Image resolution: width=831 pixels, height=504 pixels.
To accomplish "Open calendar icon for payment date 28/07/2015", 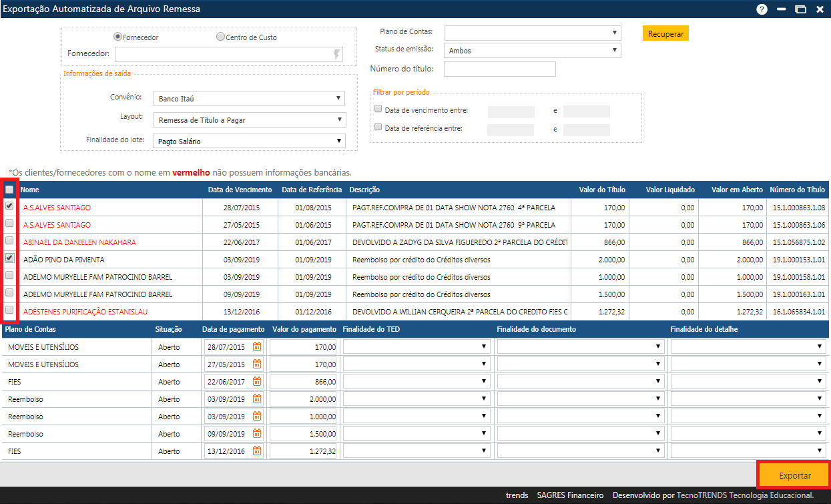I will pos(257,347).
